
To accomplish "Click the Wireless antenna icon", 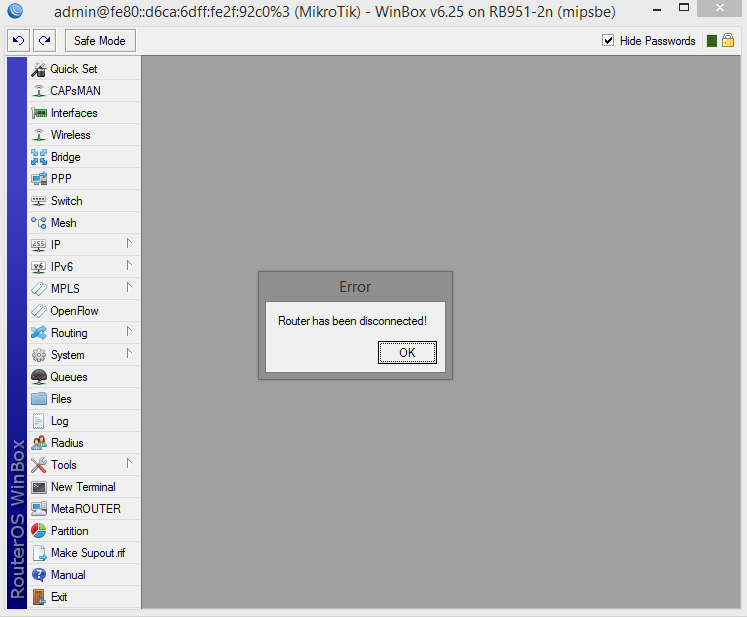I will pos(39,135).
